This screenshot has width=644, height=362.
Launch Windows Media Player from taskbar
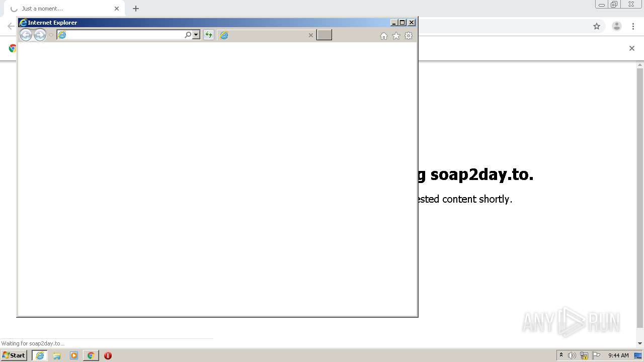[x=74, y=355]
